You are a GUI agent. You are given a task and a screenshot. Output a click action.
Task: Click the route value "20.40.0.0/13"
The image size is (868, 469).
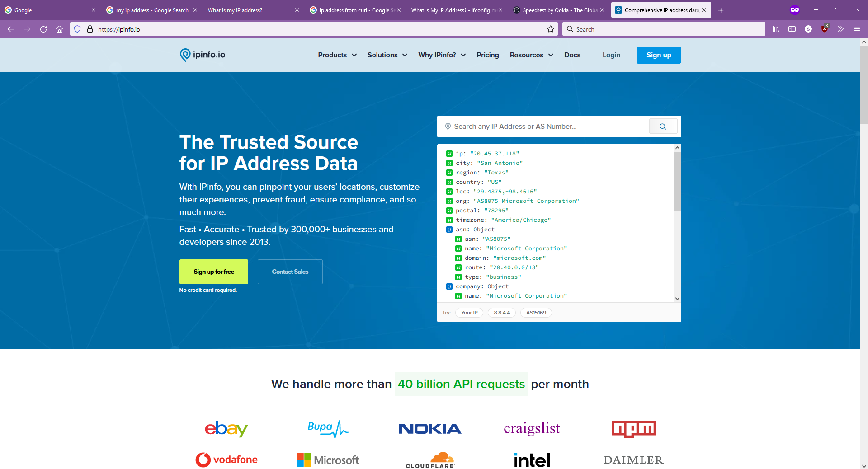point(514,267)
